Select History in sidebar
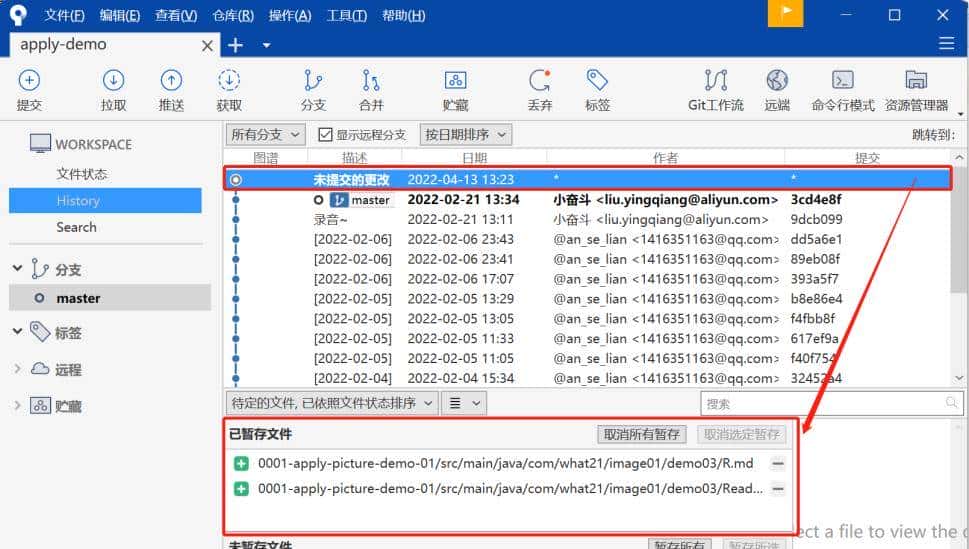The height and width of the screenshot is (549, 969). coord(105,200)
